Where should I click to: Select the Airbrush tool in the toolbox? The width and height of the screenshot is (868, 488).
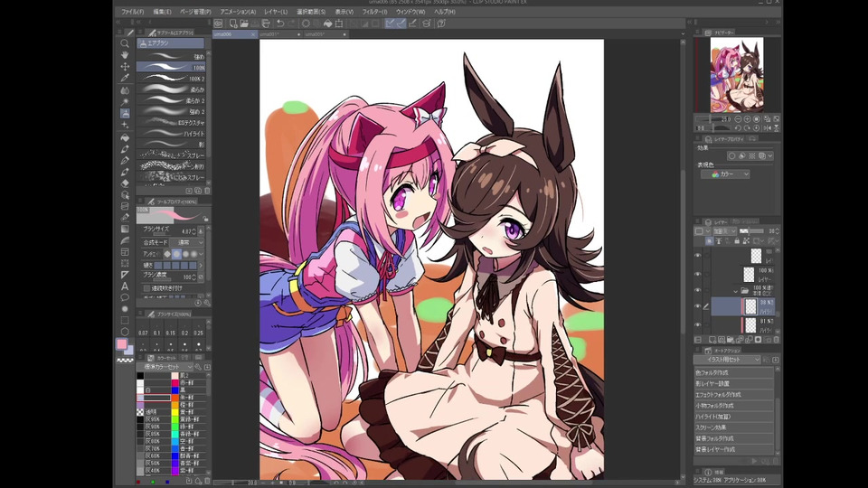coord(125,113)
